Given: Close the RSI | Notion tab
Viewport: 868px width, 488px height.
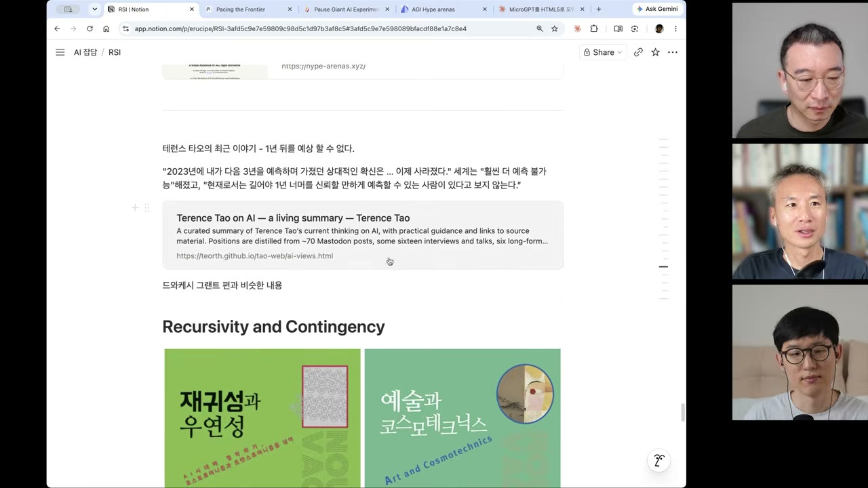Looking at the screenshot, I should click(192, 9).
